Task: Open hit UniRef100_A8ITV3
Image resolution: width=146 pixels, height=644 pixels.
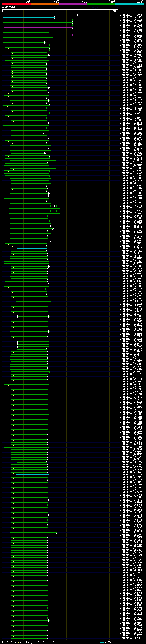Action: click(x=131, y=40)
